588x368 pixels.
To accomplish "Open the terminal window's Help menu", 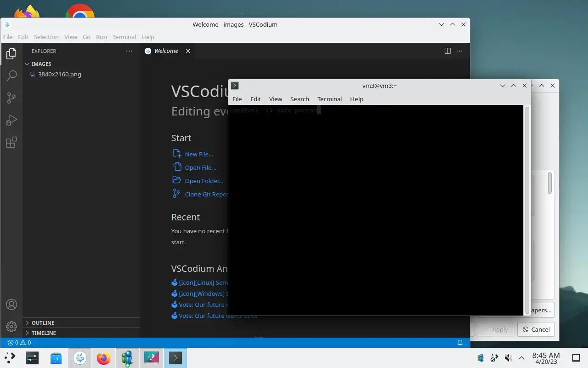I will (x=356, y=99).
